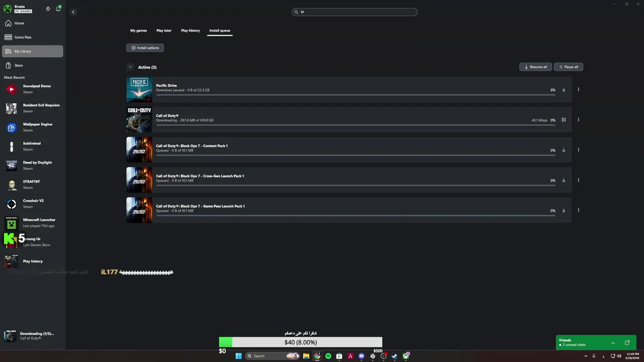The width and height of the screenshot is (644, 362).
Task: Open the notifications bell with badge 4
Action: coord(58,9)
